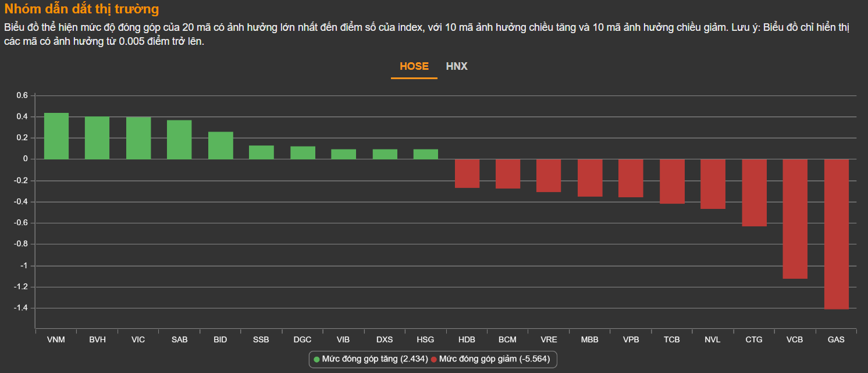Select the red NVL bar
This screenshot has height=373, width=868.
pos(713,184)
